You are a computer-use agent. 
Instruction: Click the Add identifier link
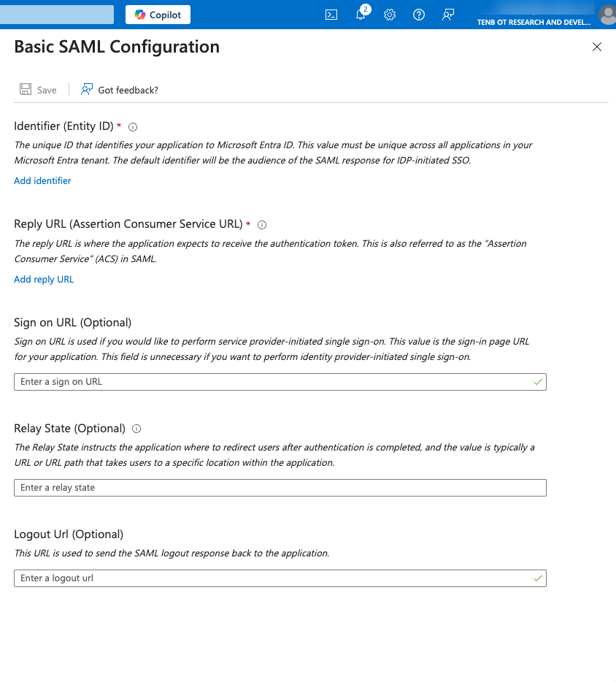(42, 180)
